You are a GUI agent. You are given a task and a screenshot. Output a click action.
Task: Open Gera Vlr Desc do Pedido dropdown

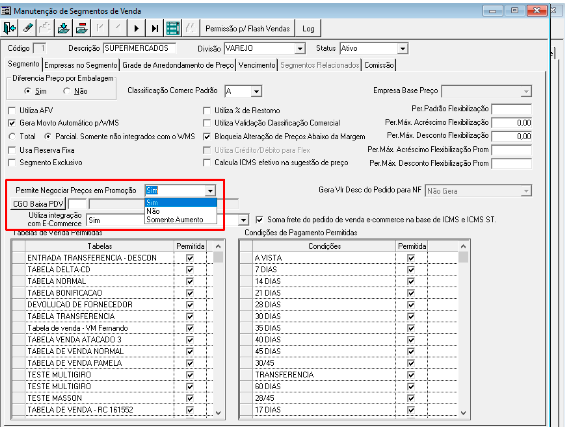pyautogui.click(x=526, y=191)
